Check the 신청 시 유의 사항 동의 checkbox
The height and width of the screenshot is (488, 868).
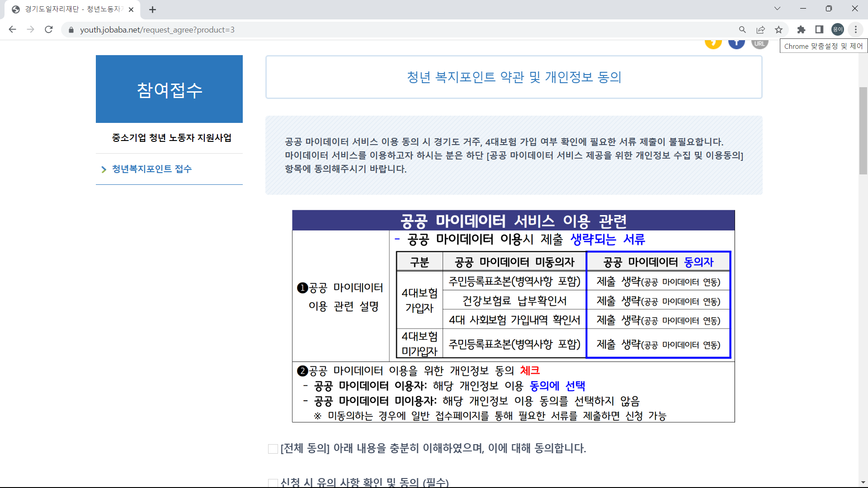point(272,483)
